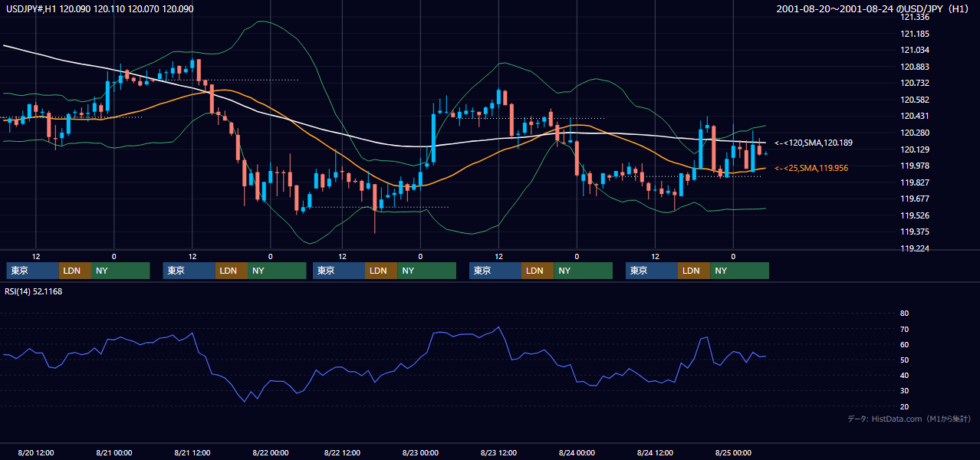Click the 東京 session block for 8/20

point(32,271)
